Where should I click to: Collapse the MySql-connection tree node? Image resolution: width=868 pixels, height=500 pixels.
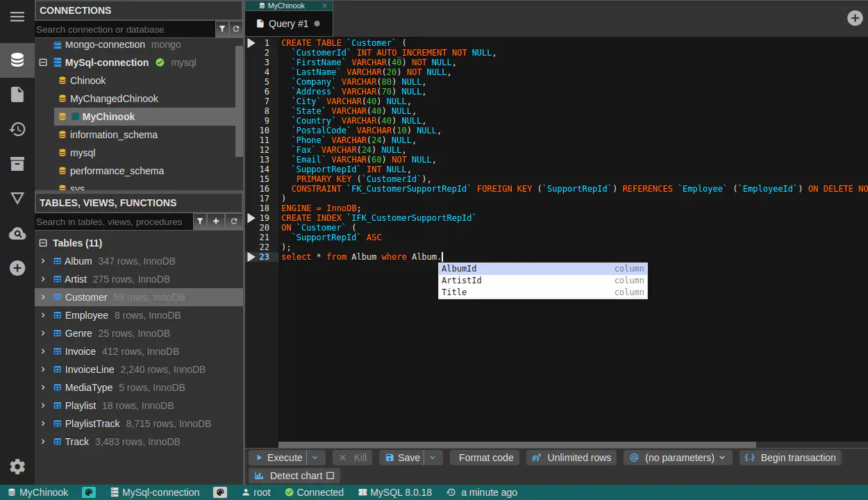(x=43, y=62)
